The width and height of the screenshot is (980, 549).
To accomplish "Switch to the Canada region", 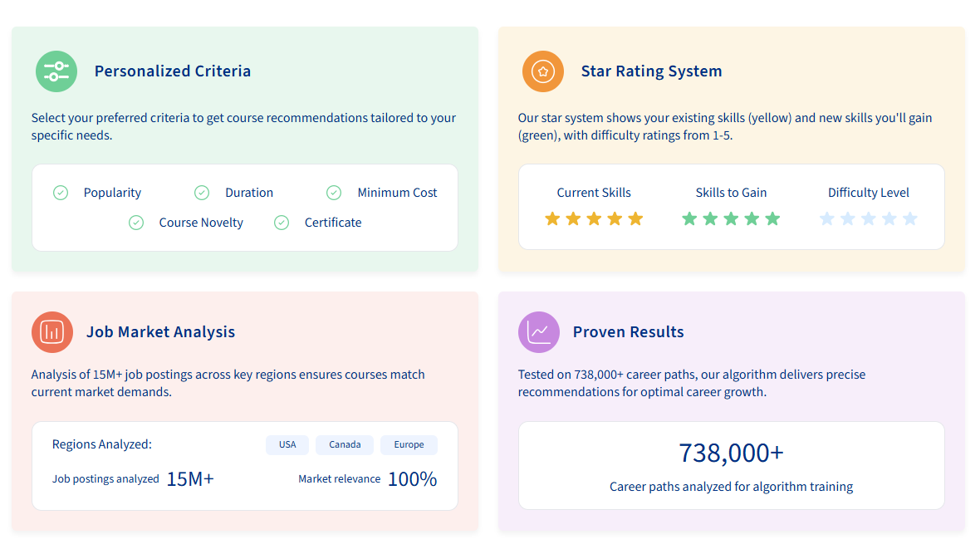I will coord(344,444).
